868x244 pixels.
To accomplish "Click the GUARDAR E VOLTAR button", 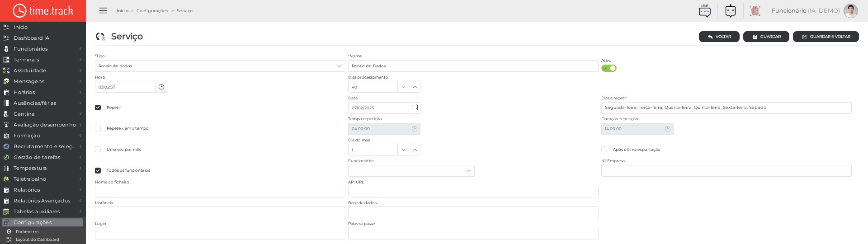I will 826,37.
